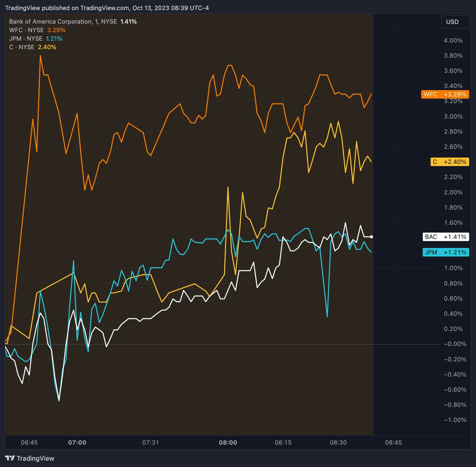
Task: Click the 4.00% tick on price axis
Action: 453,40
